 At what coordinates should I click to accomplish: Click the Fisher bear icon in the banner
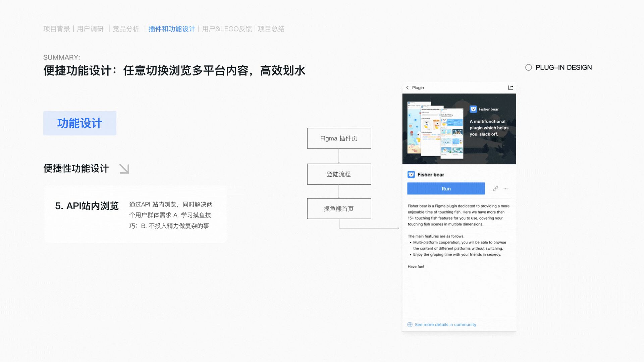[473, 109]
